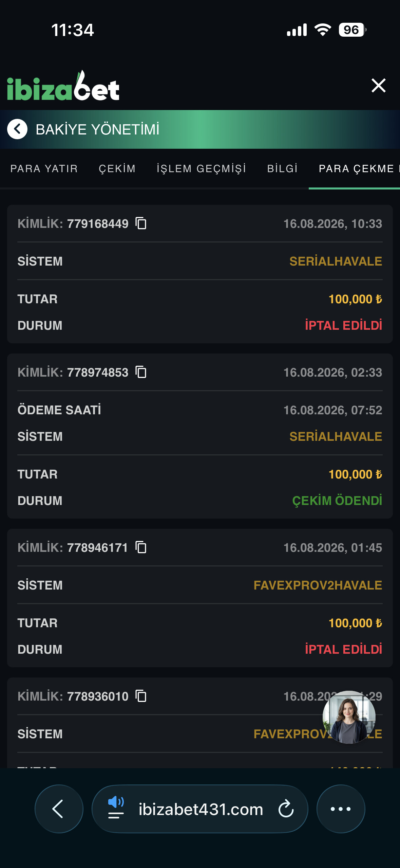400x868 pixels.
Task: Tap the browser back arrow button
Action: [59, 809]
